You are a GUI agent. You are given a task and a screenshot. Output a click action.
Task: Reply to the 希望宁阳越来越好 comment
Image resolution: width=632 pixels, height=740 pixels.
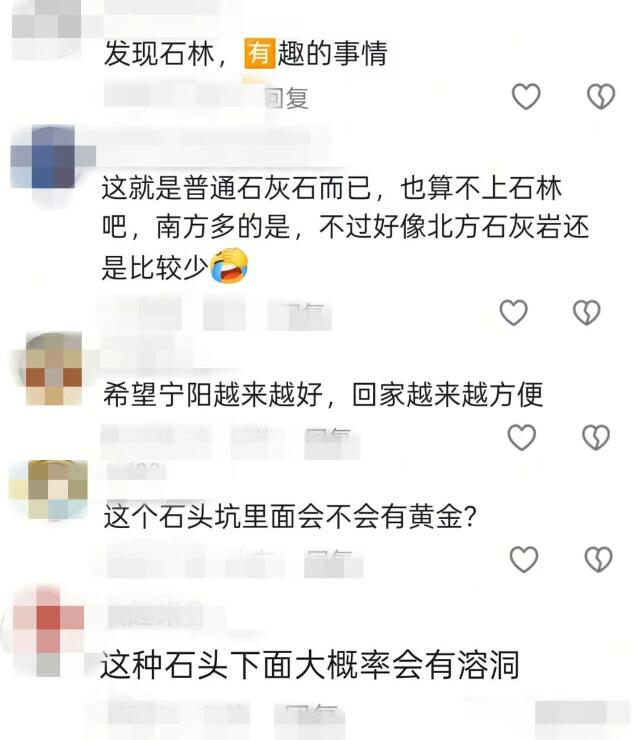[x=329, y=439]
